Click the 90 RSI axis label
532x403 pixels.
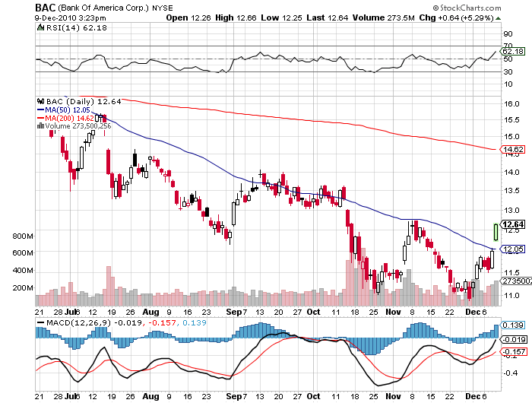pos(508,34)
